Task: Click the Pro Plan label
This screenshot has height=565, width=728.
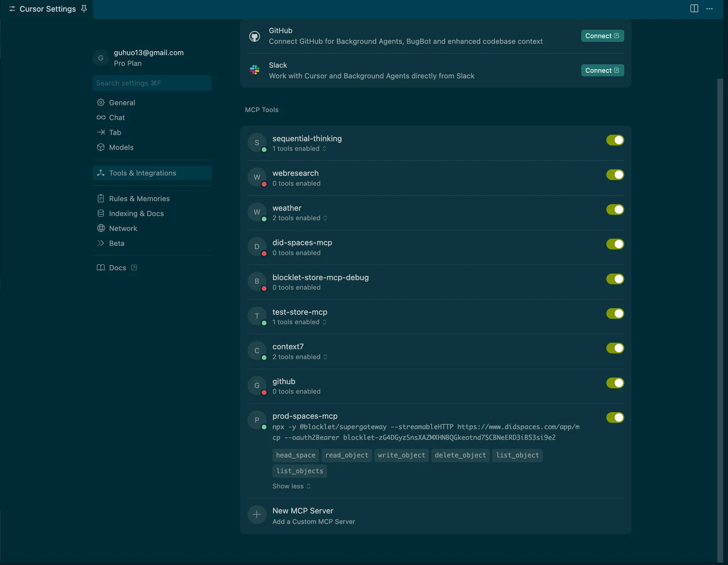Action: pos(128,63)
